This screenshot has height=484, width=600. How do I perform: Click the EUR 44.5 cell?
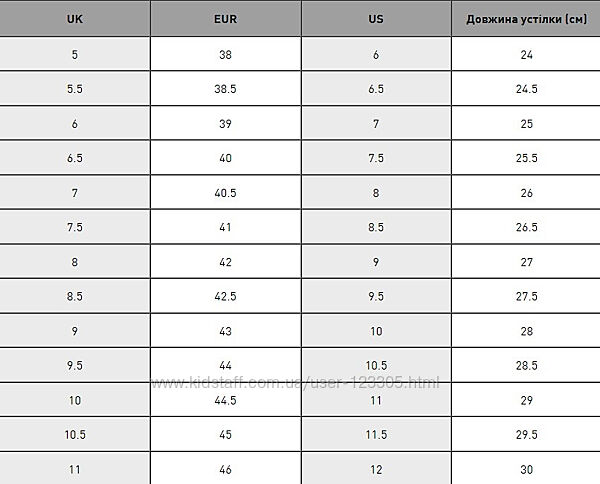[225, 399]
